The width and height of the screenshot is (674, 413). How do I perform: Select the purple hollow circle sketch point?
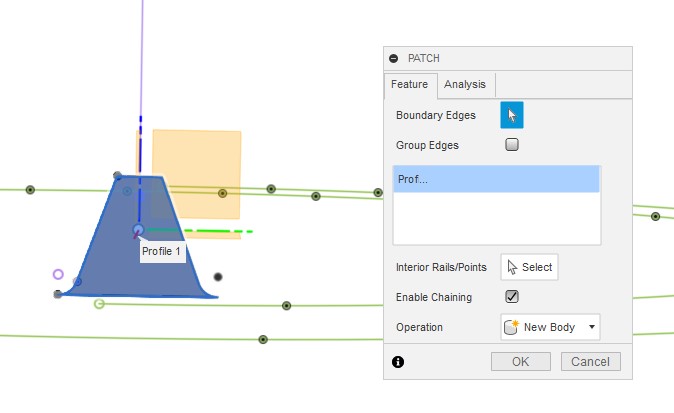point(58,274)
